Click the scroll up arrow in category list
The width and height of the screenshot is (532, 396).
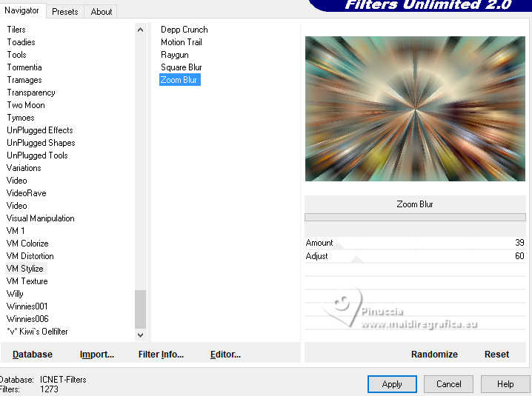[x=140, y=30]
